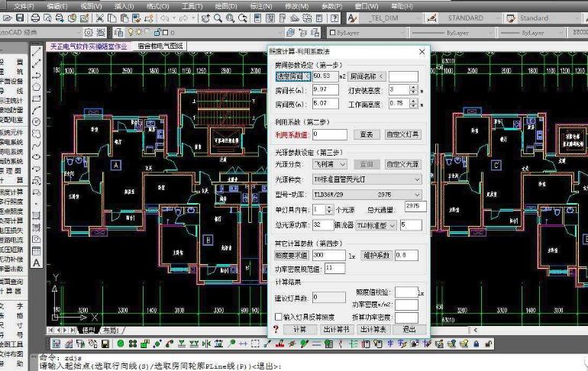Click the red question mark help icon
588x371 pixels.
275,329
